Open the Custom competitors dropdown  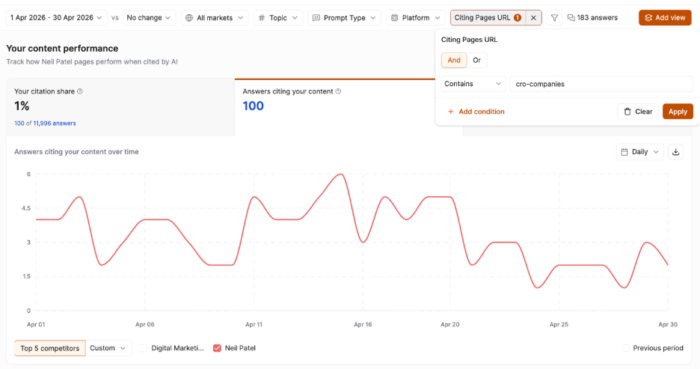108,348
